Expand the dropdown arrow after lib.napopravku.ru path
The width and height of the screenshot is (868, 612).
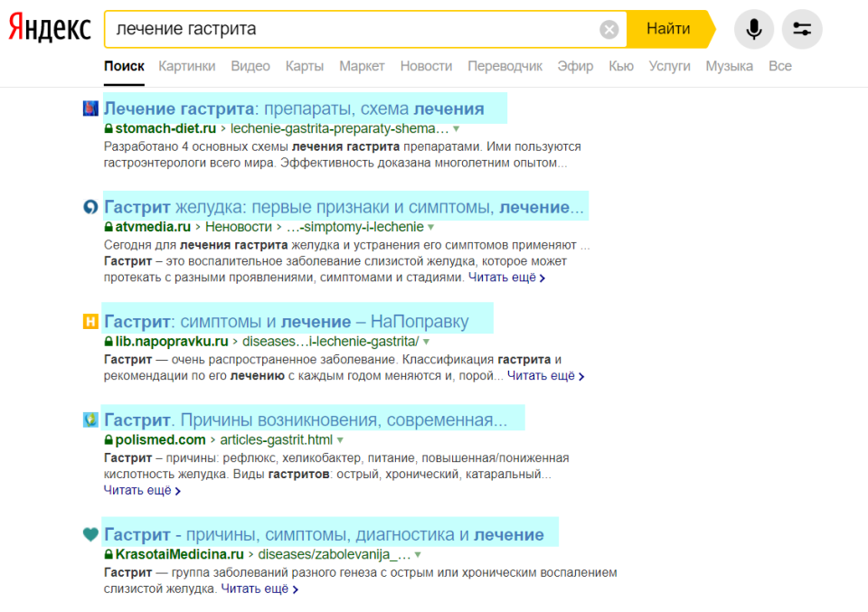coord(426,342)
